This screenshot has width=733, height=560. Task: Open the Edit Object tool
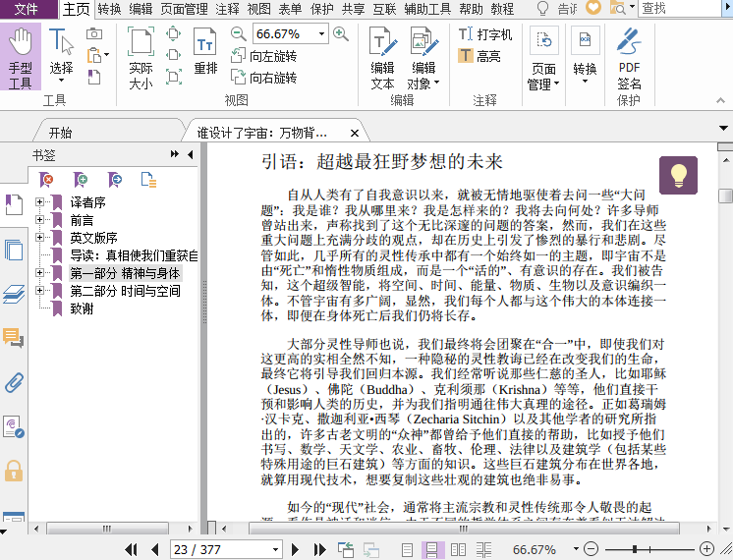coord(423,58)
